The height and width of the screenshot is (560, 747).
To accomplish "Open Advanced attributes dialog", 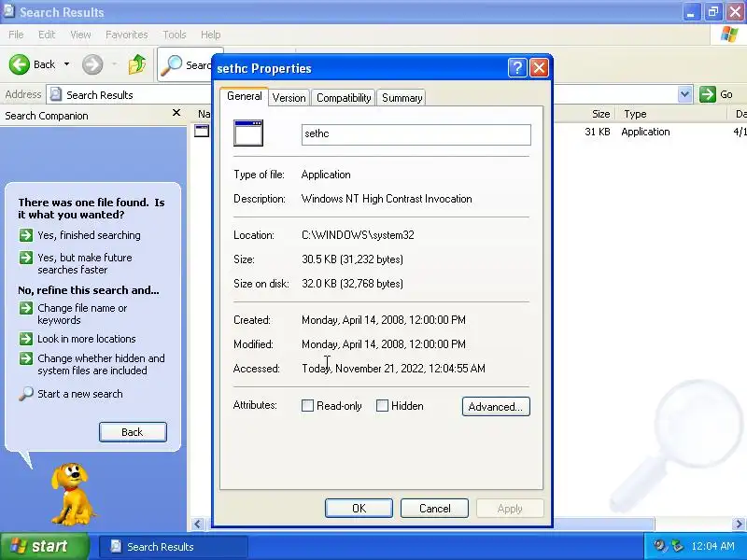I will [x=496, y=407].
